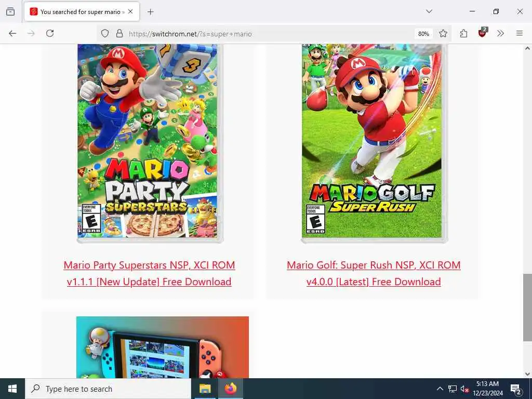Viewport: 532px width, 399px height.
Task: Open File Explorer from the taskbar
Action: click(205, 389)
